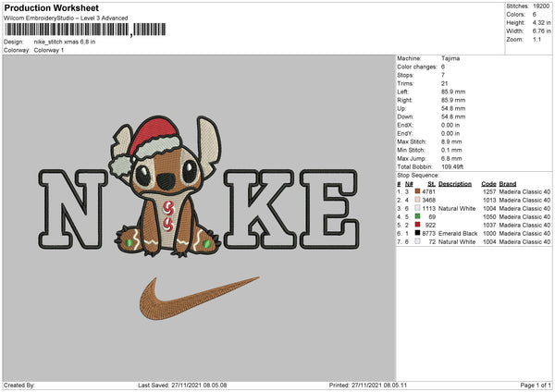
Task: Click the Description column header
Action: tap(455, 184)
